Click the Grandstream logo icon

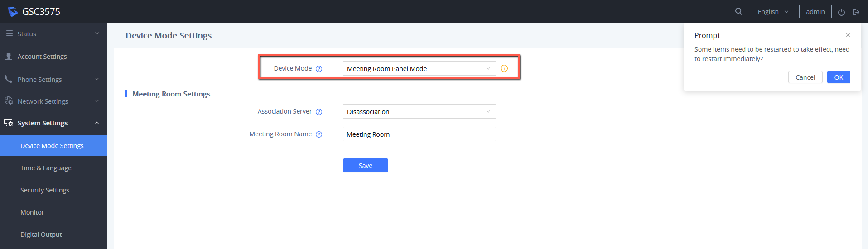13,11
